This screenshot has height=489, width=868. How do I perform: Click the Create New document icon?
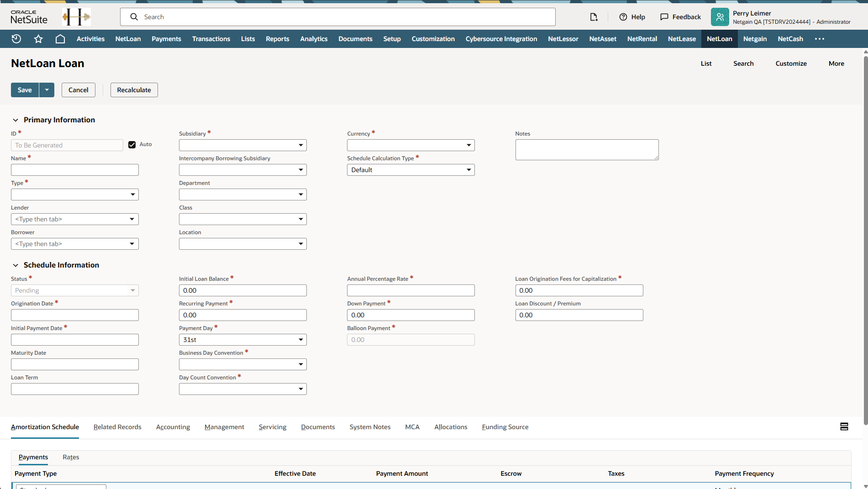coord(594,17)
